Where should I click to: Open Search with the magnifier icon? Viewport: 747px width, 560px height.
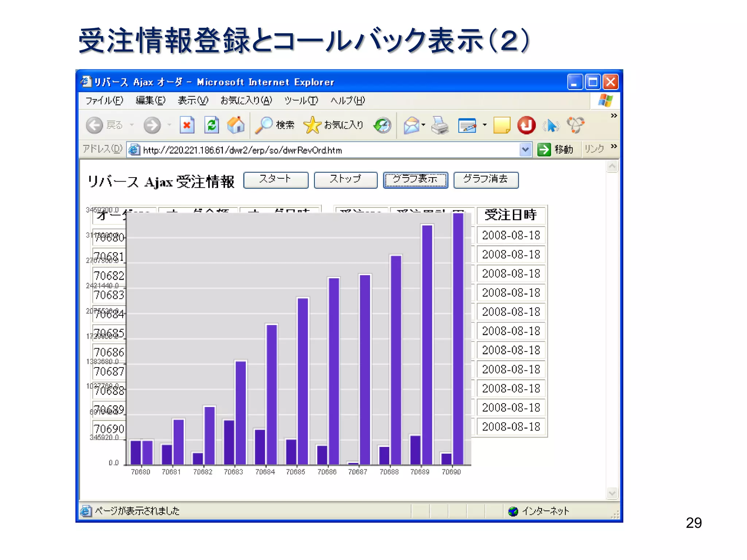point(264,125)
